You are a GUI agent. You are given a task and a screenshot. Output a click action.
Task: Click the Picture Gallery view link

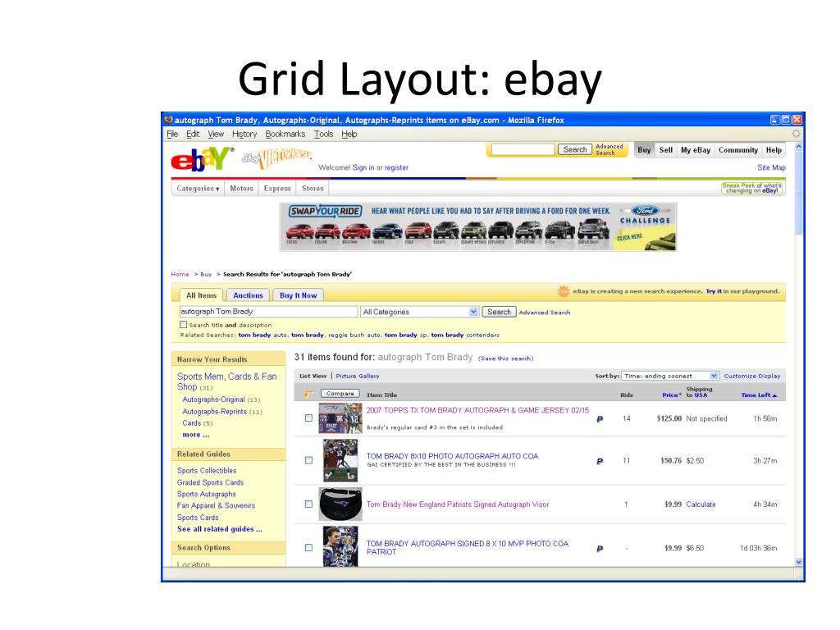(x=358, y=376)
